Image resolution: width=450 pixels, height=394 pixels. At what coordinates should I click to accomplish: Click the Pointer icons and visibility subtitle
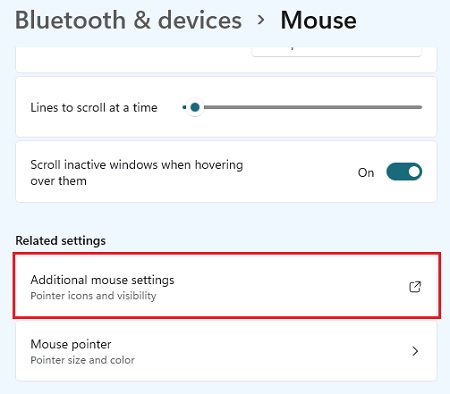pos(93,296)
